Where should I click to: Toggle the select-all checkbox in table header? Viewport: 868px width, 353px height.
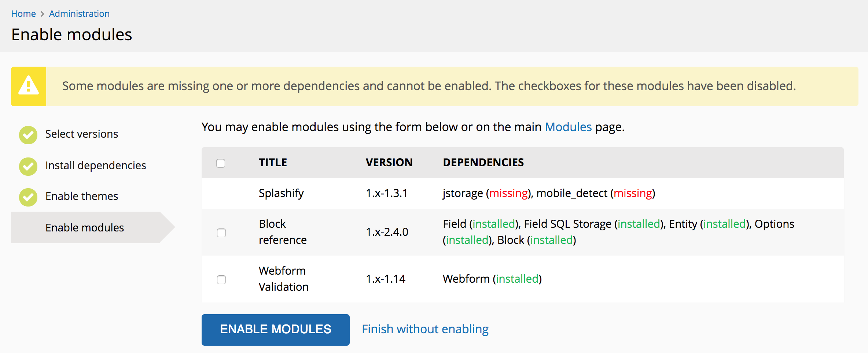221,163
